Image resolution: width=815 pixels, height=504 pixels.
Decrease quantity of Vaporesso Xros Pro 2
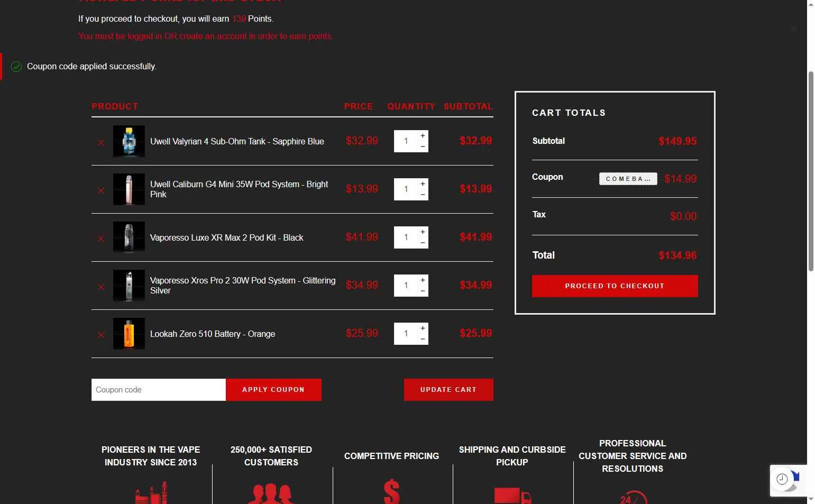423,291
